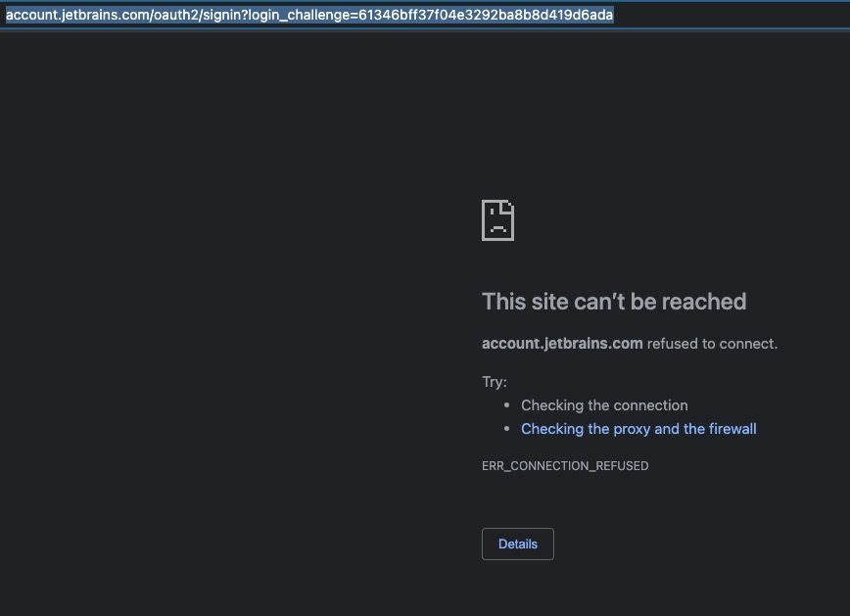Select the ERR_CONNECTION_REFUSED error code
Viewport: 850px width, 616px height.
tap(565, 466)
